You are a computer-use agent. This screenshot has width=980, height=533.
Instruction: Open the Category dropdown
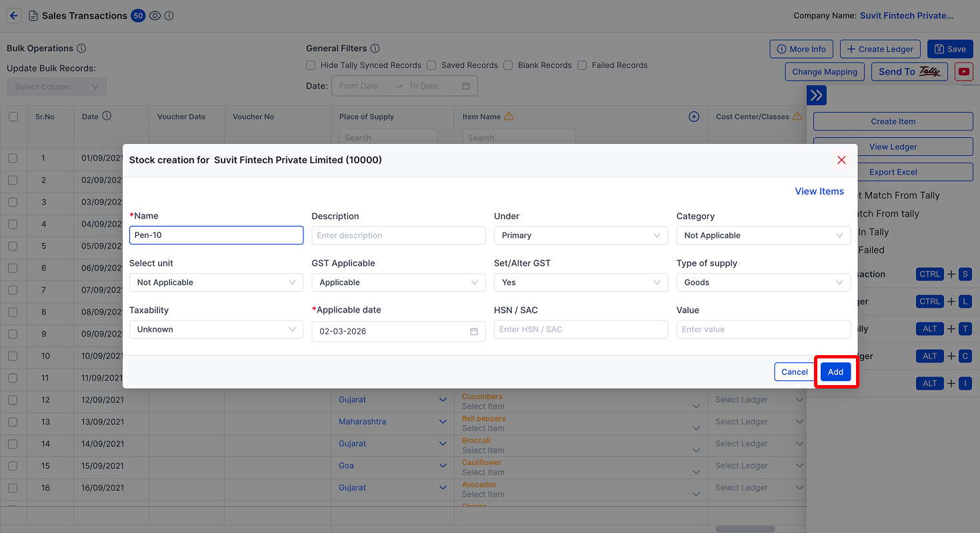click(x=763, y=235)
